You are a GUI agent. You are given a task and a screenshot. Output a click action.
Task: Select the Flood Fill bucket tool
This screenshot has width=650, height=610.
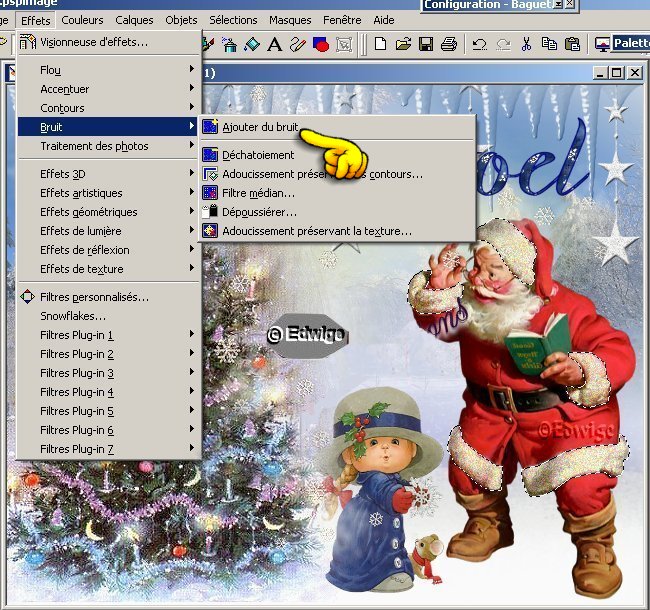point(252,44)
